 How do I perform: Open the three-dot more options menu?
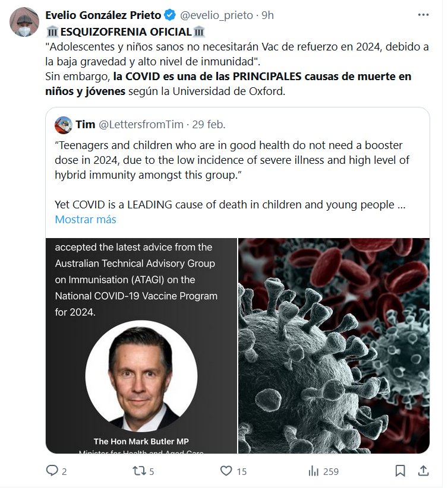[x=423, y=15]
